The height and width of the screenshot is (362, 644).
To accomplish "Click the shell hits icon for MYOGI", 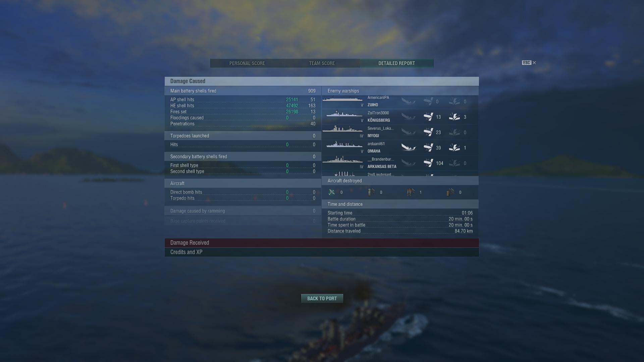I will [x=428, y=132].
